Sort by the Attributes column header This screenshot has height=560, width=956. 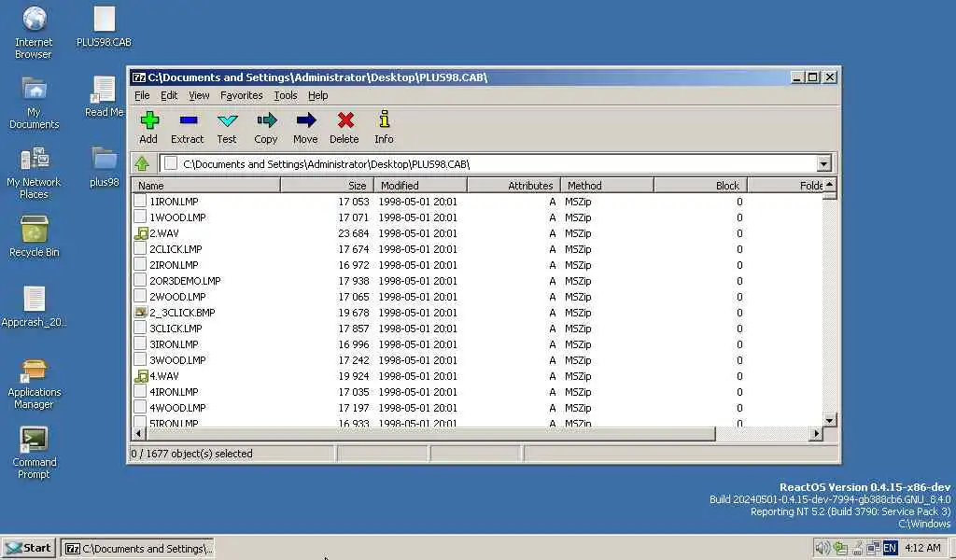pos(513,185)
